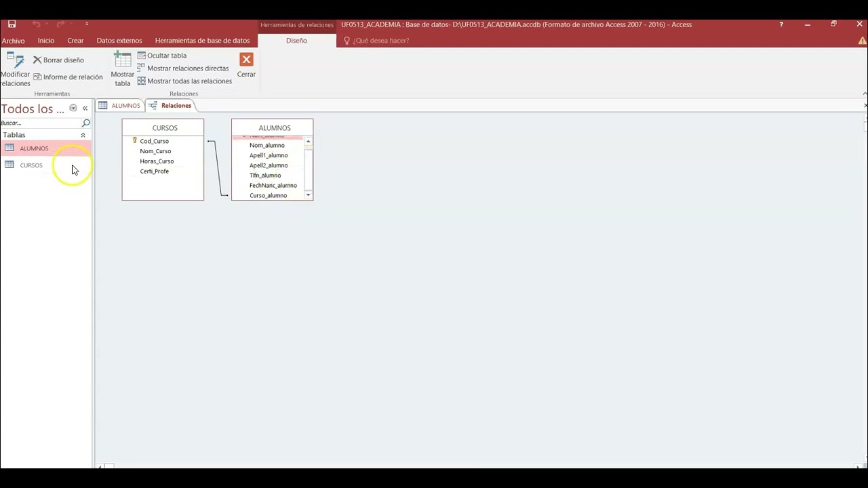Image resolution: width=868 pixels, height=488 pixels.
Task: Click the ALUMNOS field list scroll-up arrow
Action: (x=308, y=142)
